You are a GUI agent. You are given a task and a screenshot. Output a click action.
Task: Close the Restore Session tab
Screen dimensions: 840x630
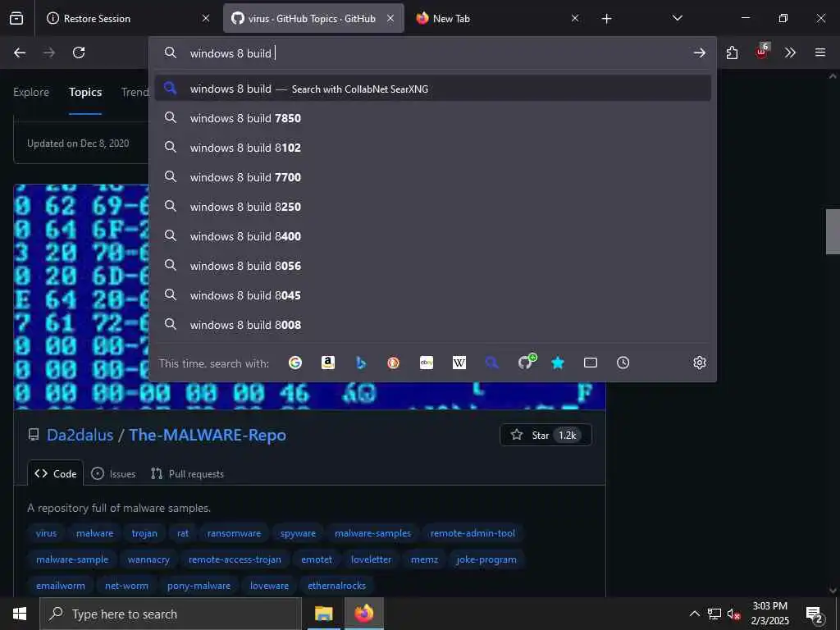point(206,18)
